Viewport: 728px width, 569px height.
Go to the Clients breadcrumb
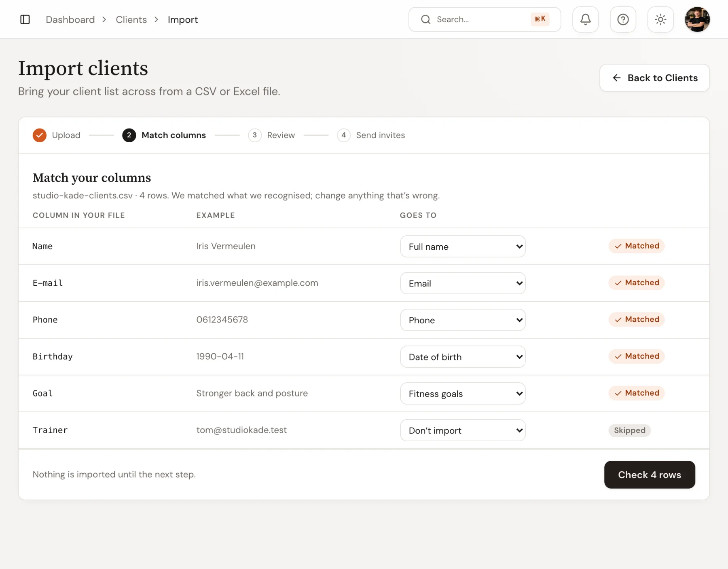pos(131,19)
